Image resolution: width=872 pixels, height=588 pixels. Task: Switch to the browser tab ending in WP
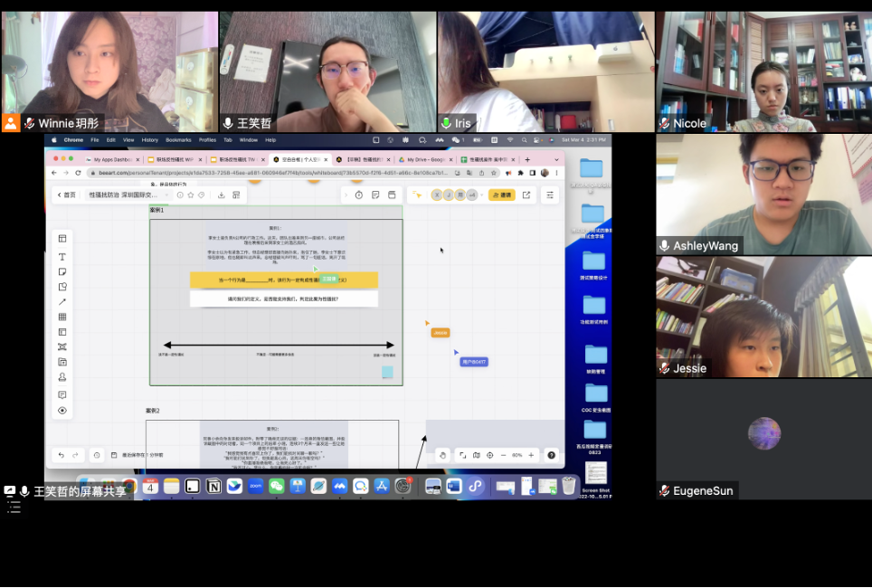[x=174, y=159]
